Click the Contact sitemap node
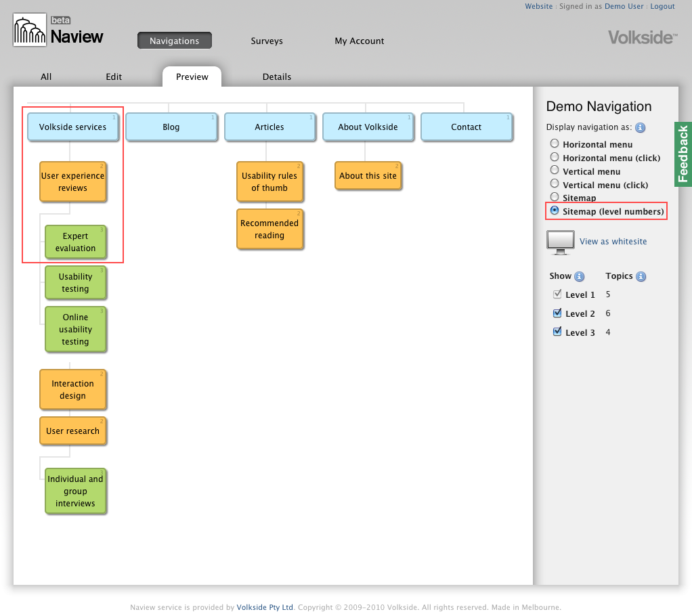 tap(467, 127)
